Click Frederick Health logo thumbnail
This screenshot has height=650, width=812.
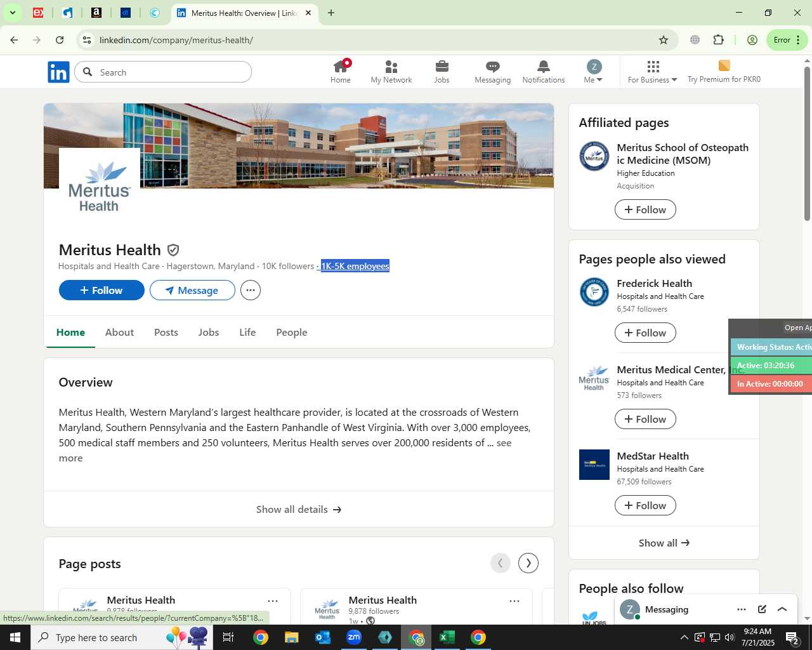pyautogui.click(x=594, y=293)
